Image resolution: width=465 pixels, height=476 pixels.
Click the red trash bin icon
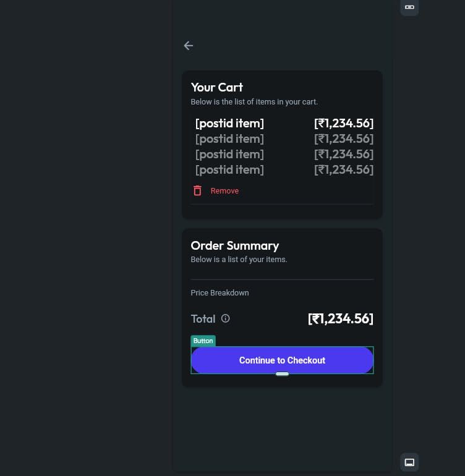197,190
